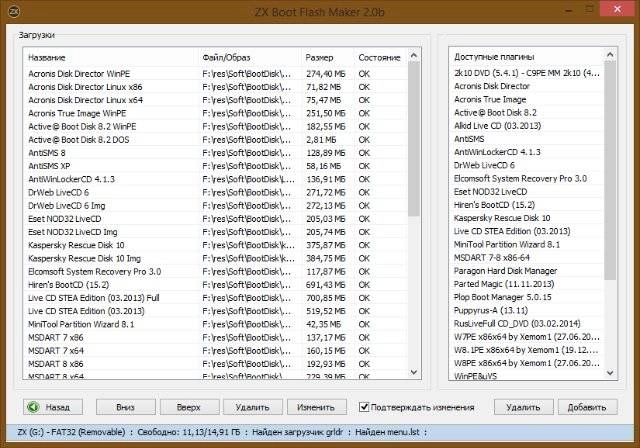
Task: Select Active@ Boot Disk 8.2 DOS row
Action: coord(216,140)
